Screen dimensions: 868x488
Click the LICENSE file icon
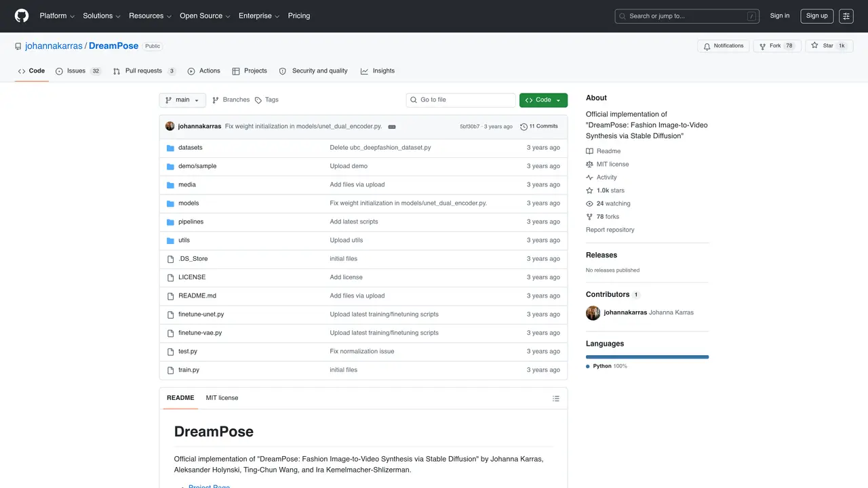pos(171,277)
